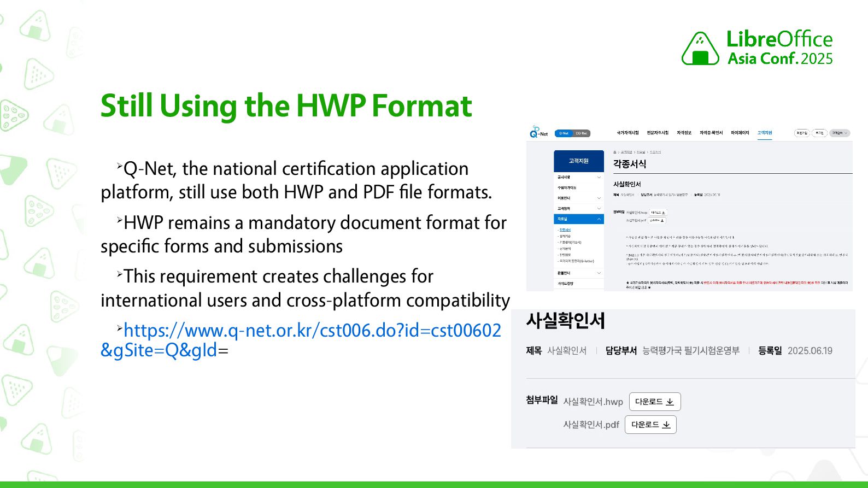868x488 pixels.
Task: Click the 첨부파일 label in enlarged panel
Action: tap(542, 400)
